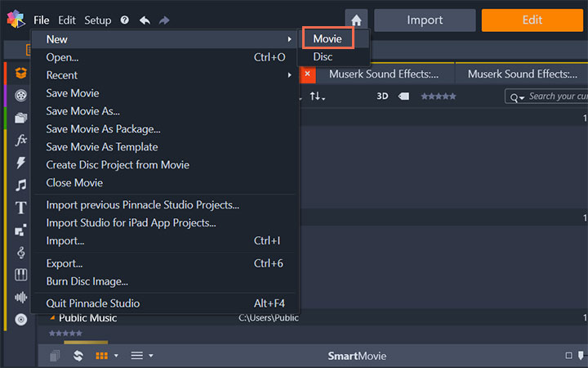The width and height of the screenshot is (588, 368).
Task: Open the thumbnail view dropdown arrow
Action: point(116,356)
